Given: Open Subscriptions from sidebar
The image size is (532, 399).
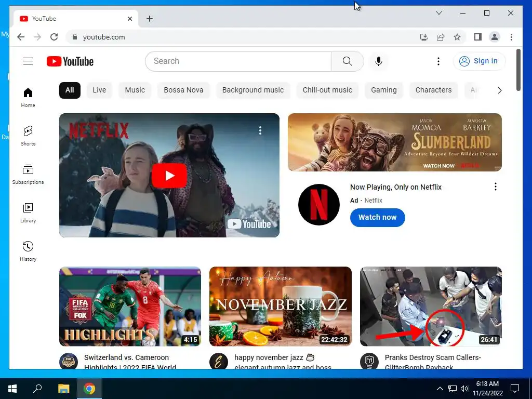Looking at the screenshot, I should pyautogui.click(x=28, y=175).
